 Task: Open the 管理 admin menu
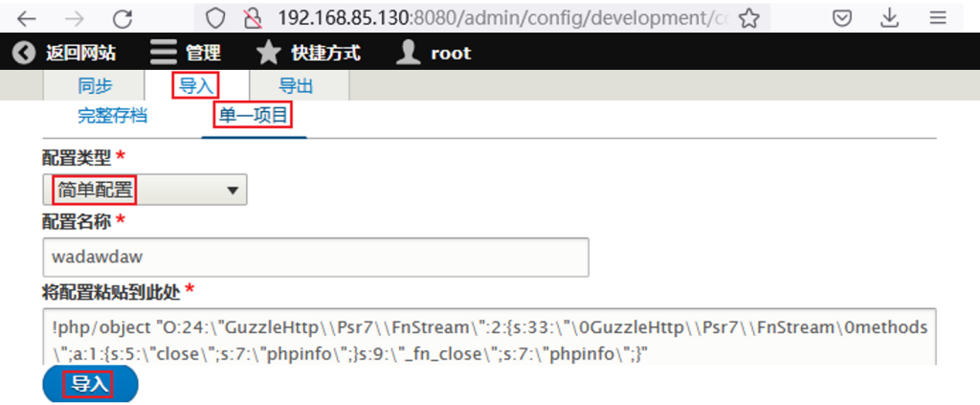186,53
